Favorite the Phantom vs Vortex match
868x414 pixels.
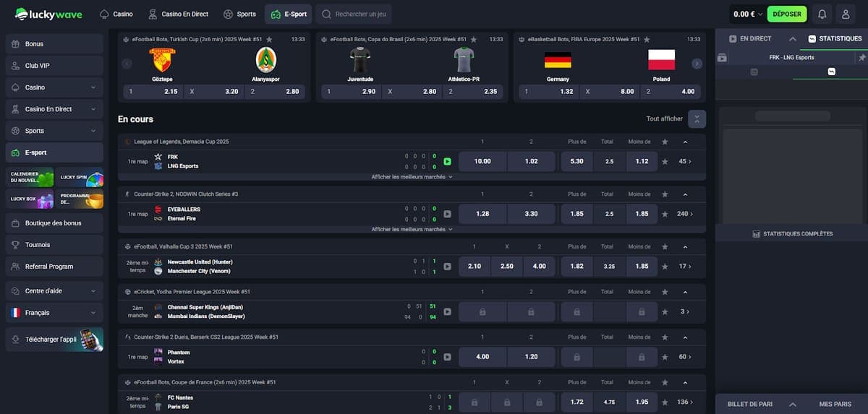click(665, 357)
